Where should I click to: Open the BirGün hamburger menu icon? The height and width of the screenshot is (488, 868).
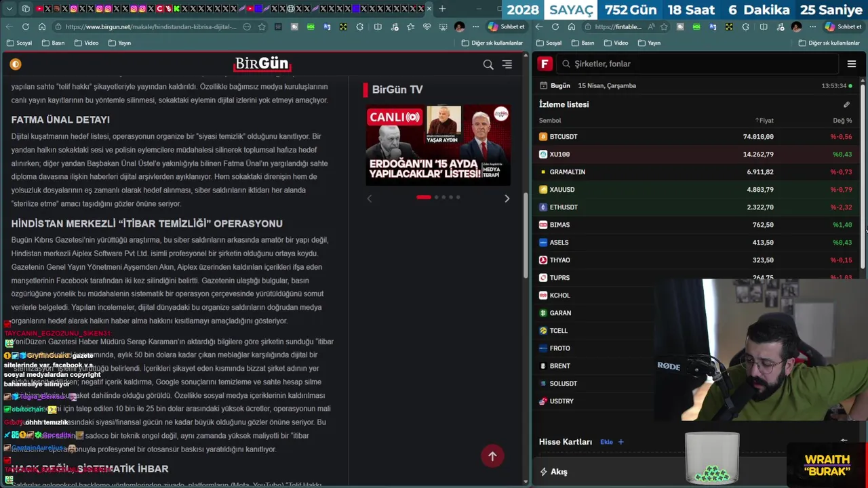tap(507, 64)
